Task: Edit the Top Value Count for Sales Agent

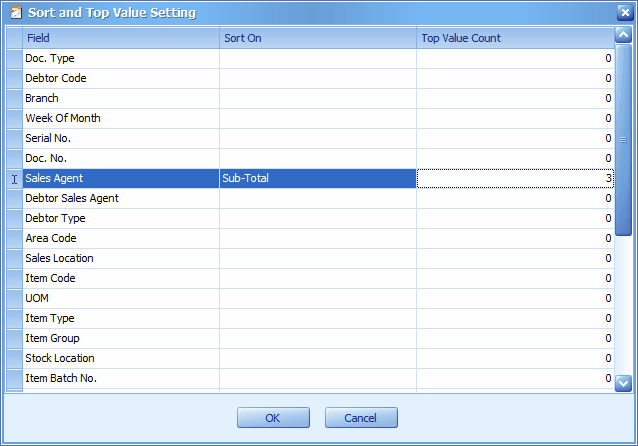Action: tap(515, 178)
